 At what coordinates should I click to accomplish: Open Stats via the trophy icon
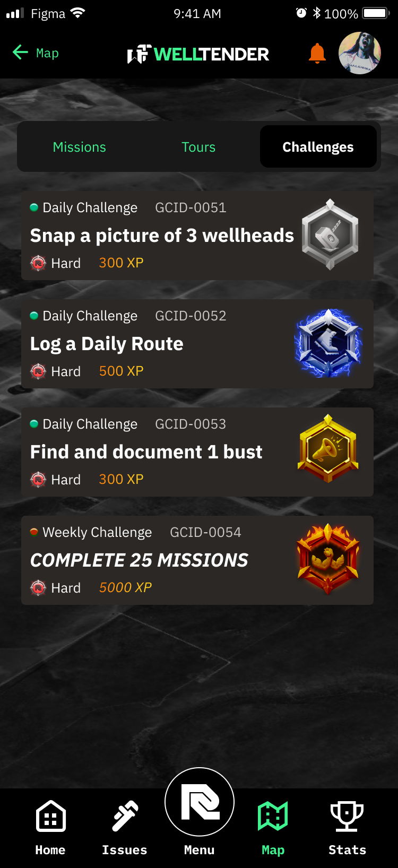point(347,816)
